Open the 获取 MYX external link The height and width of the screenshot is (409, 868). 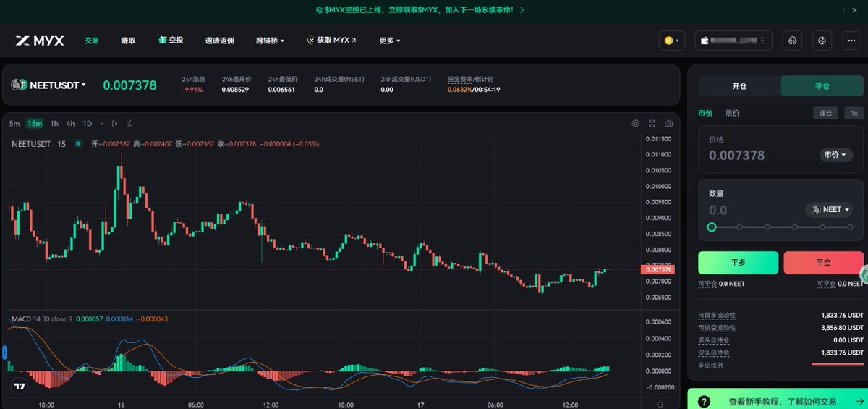331,41
